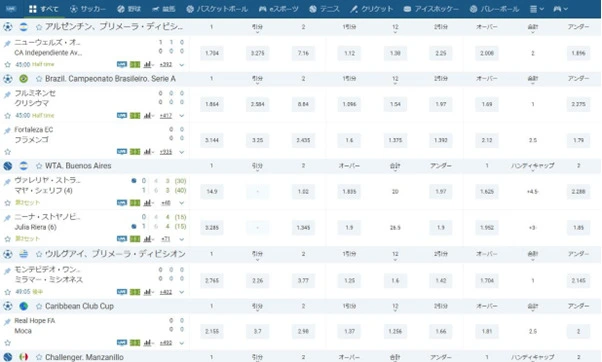Image resolution: width=602 pixels, height=362 pixels.
Task: Favorite the アルゼンチン プリメーラ league with its star
Action: click(39, 27)
